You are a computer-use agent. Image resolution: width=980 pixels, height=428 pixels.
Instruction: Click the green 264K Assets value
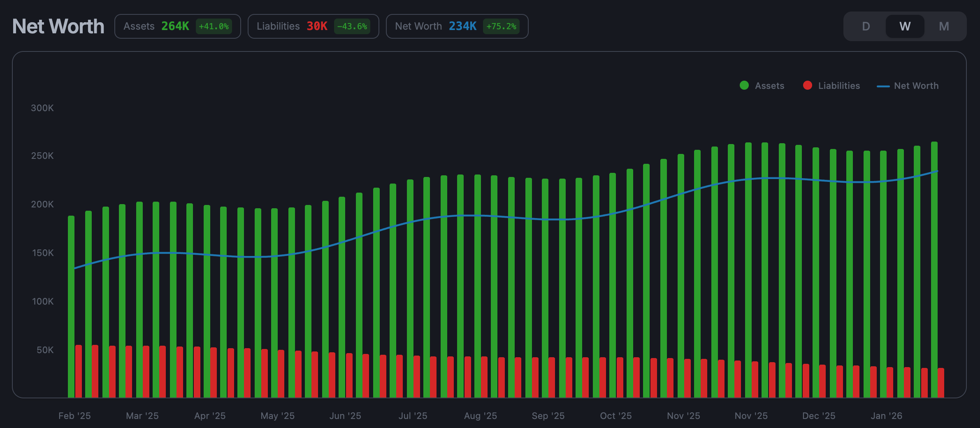(174, 26)
